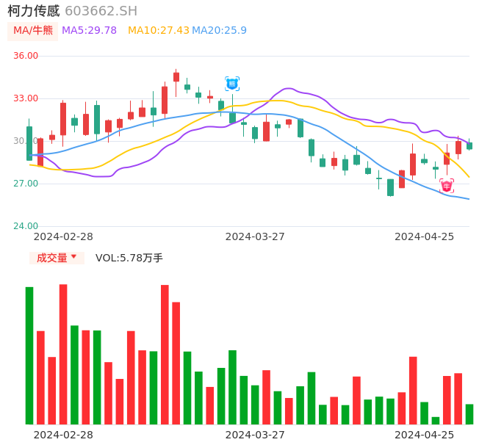Click the tallest red volume bar on the left
Image resolution: width=504 pixels, height=445 pixels.
click(63, 354)
